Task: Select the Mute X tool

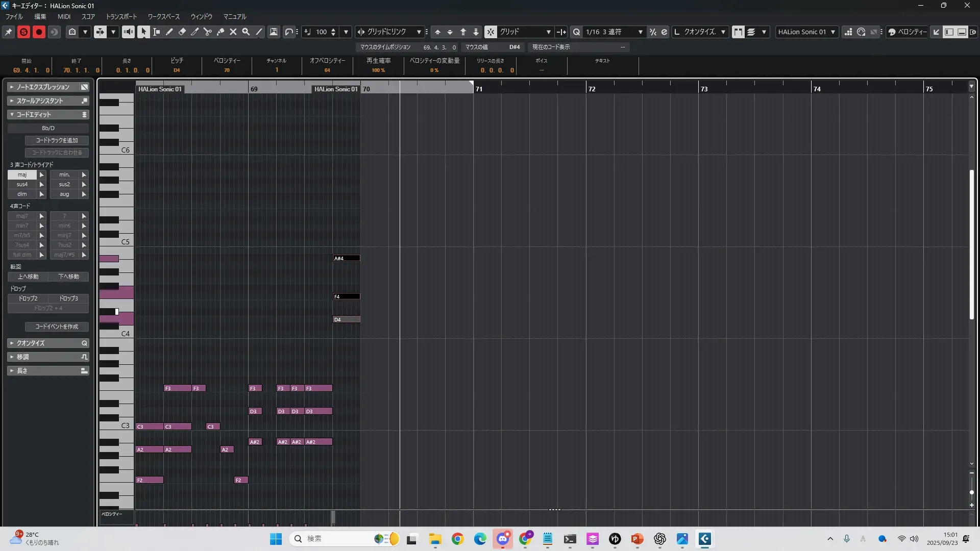Action: click(x=233, y=32)
